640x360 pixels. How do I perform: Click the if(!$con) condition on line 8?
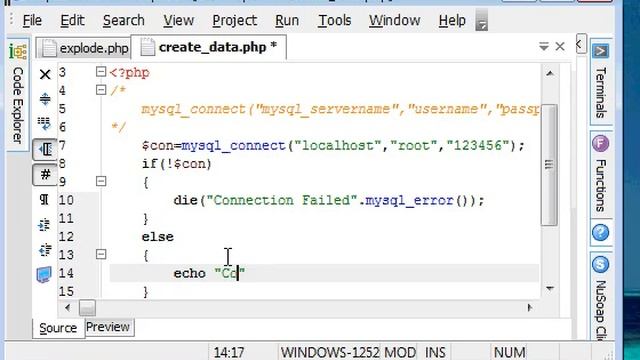click(x=177, y=164)
